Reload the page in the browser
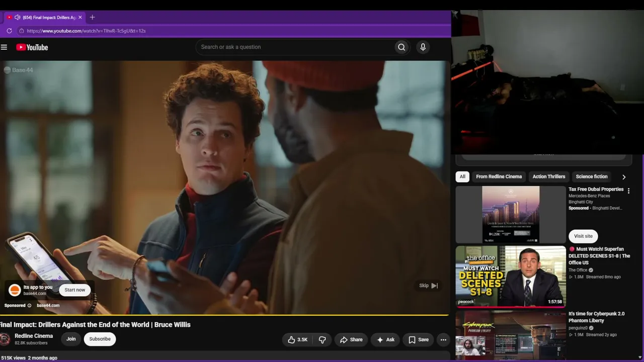This screenshot has height=362, width=644. pos(9,31)
